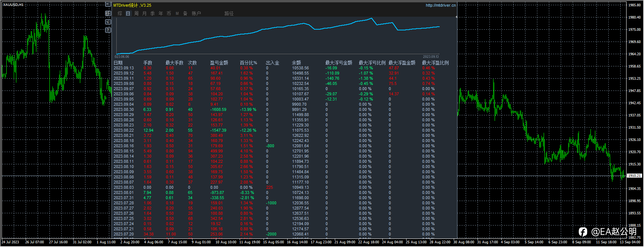Open the 币 currency tab
This screenshot has height=247, width=644.
[169, 13]
